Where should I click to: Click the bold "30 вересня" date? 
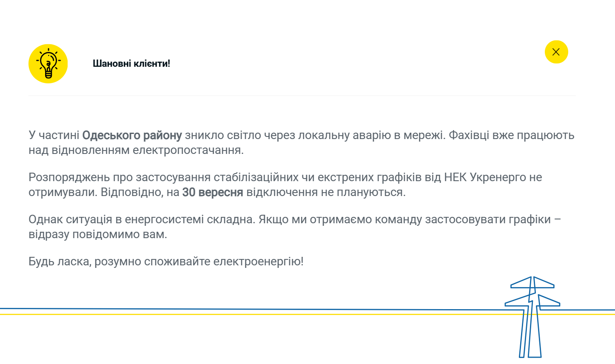click(213, 192)
